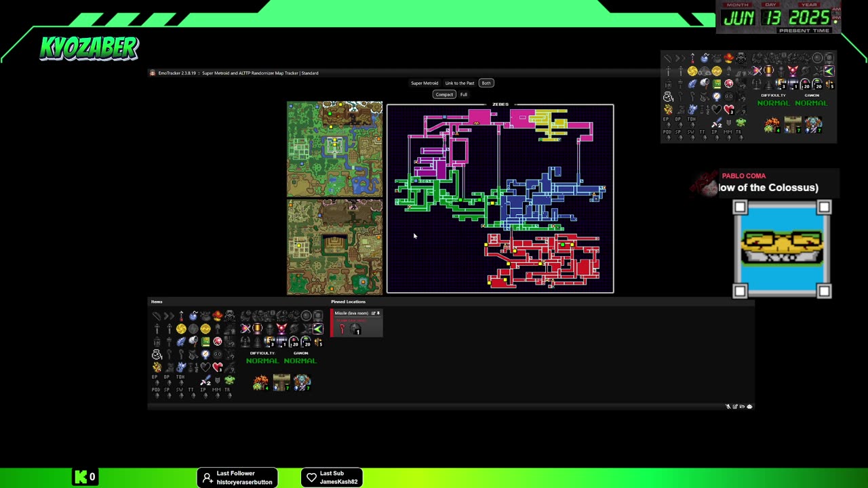
Task: Increment the bottle counter in Items panel
Action: pos(157,354)
